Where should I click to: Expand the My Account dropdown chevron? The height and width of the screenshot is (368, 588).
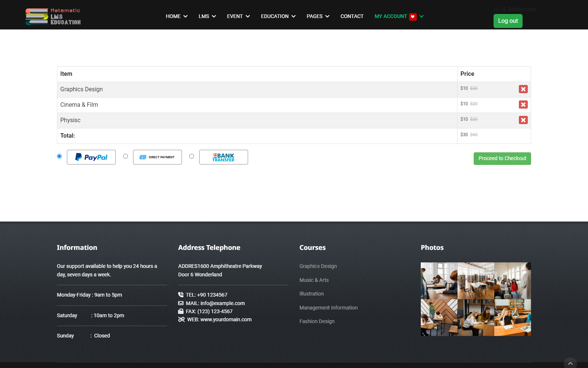[422, 16]
